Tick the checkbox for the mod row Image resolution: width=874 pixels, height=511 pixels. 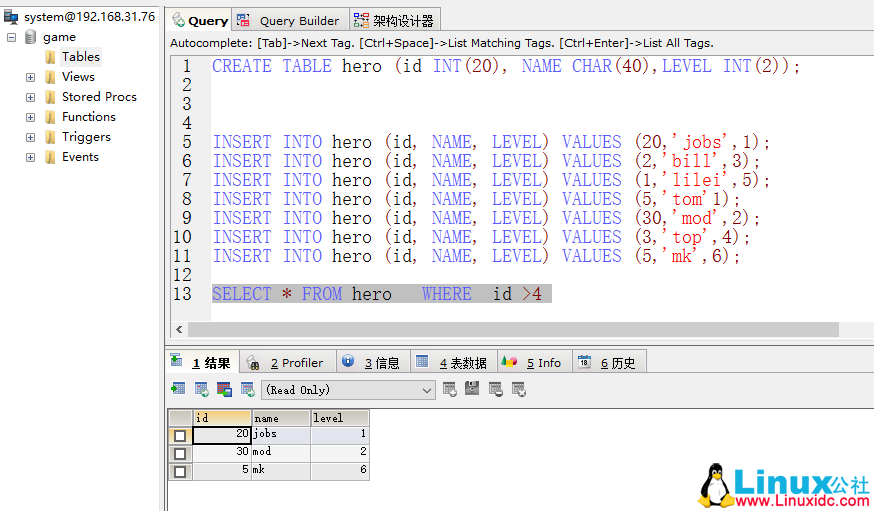pyautogui.click(x=180, y=454)
